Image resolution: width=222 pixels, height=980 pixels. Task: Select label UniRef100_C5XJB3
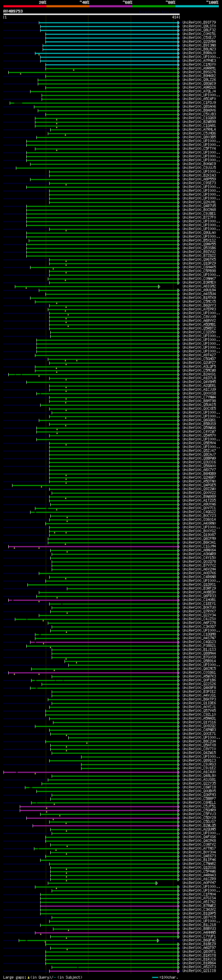click(199, 114)
